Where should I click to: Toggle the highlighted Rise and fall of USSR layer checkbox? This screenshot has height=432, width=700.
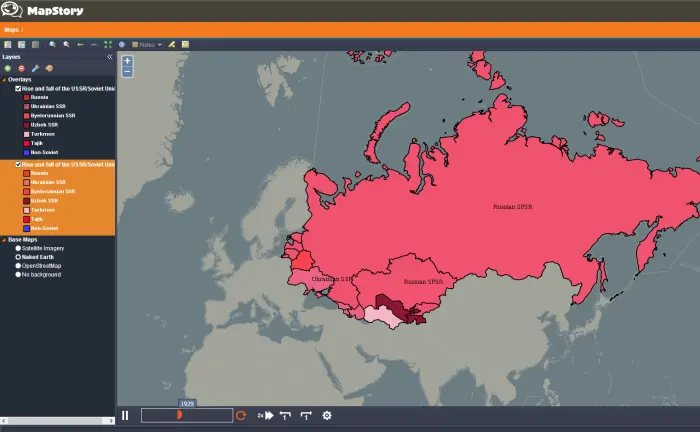tap(18, 164)
